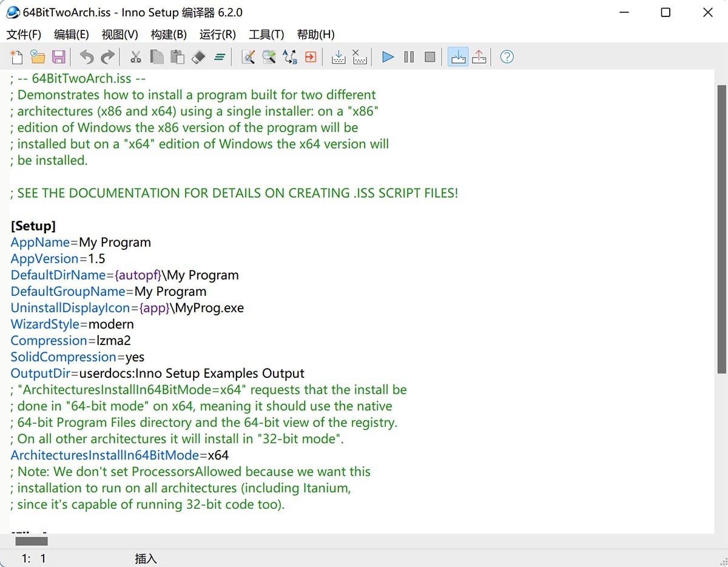Open help with question mark icon
This screenshot has width=728, height=567.
(507, 57)
